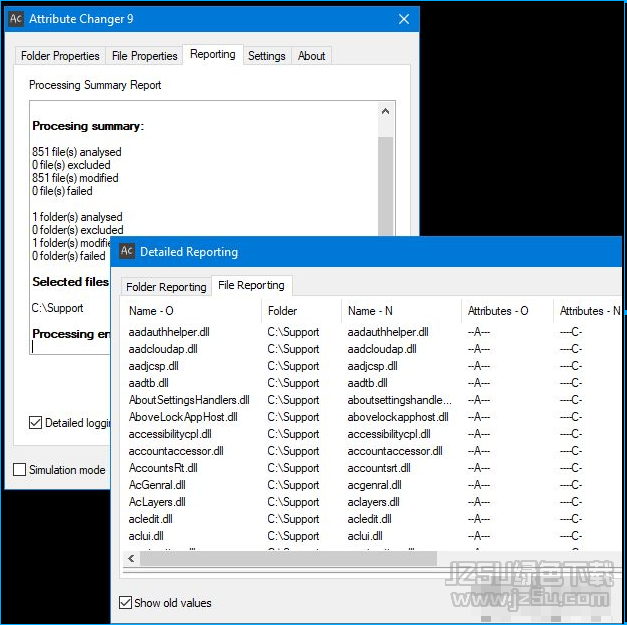This screenshot has width=627, height=625.
Task: Sort by the Name - N column header
Action: pos(370,311)
